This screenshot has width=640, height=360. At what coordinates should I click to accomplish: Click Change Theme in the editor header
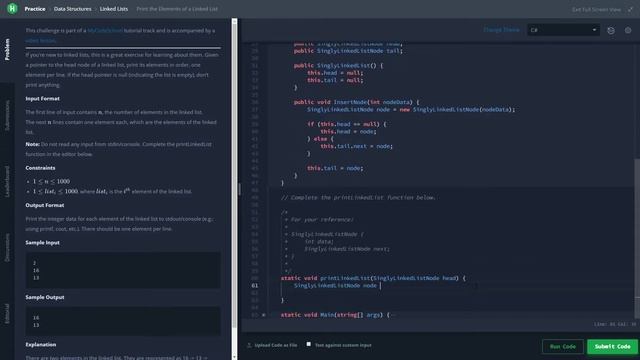(501, 30)
